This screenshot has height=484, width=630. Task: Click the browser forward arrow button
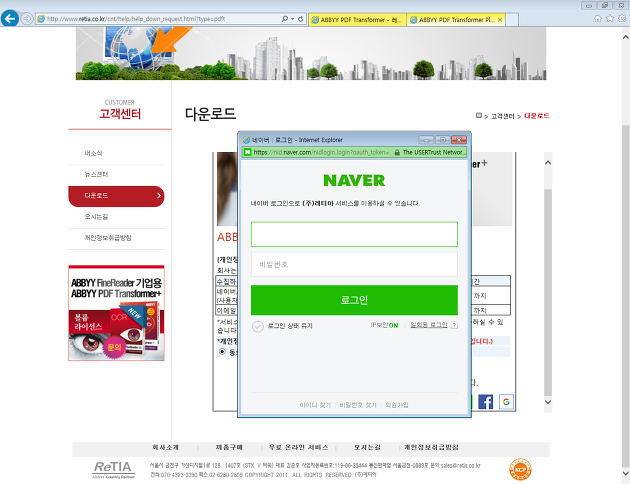(27, 18)
